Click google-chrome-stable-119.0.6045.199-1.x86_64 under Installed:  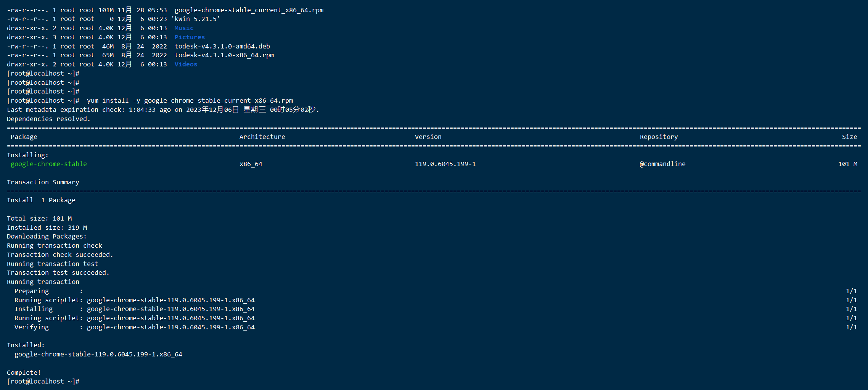98,355
